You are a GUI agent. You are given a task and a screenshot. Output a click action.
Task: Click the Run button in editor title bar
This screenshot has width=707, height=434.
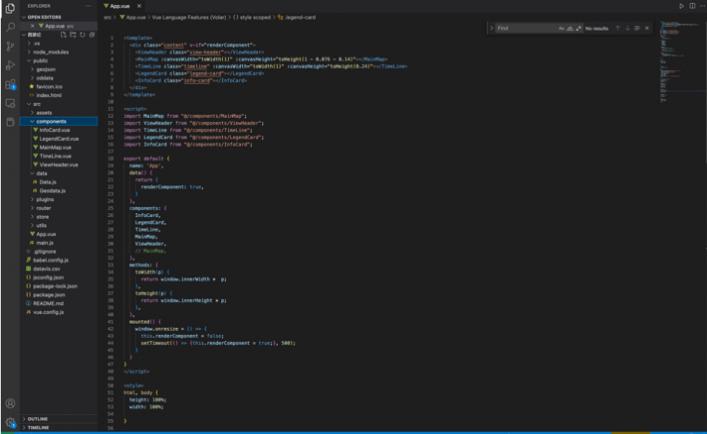681,6
